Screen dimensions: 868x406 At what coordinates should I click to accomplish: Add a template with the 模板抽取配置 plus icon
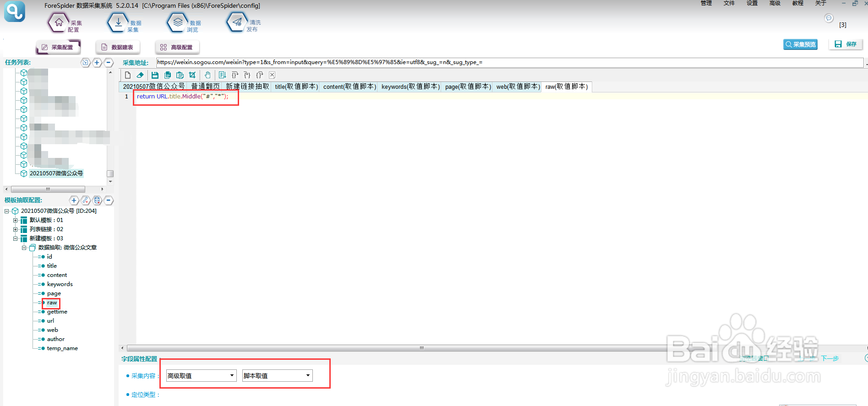click(74, 200)
